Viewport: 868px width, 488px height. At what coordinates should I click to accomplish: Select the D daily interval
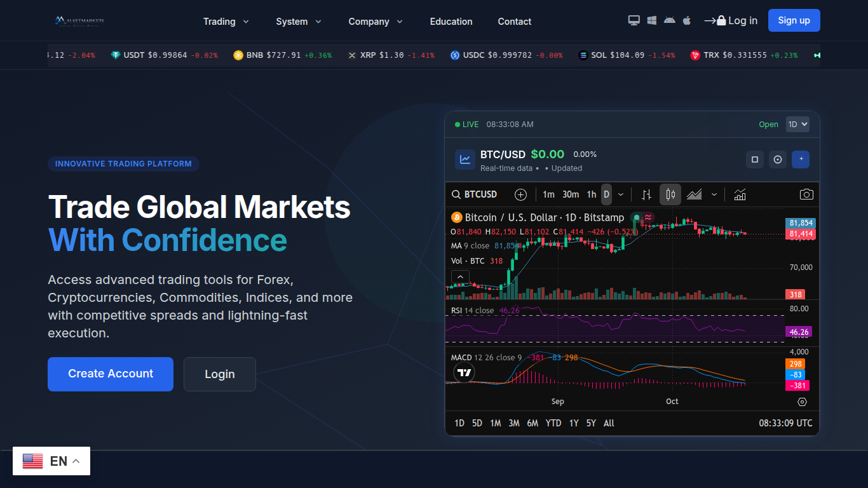pos(606,194)
